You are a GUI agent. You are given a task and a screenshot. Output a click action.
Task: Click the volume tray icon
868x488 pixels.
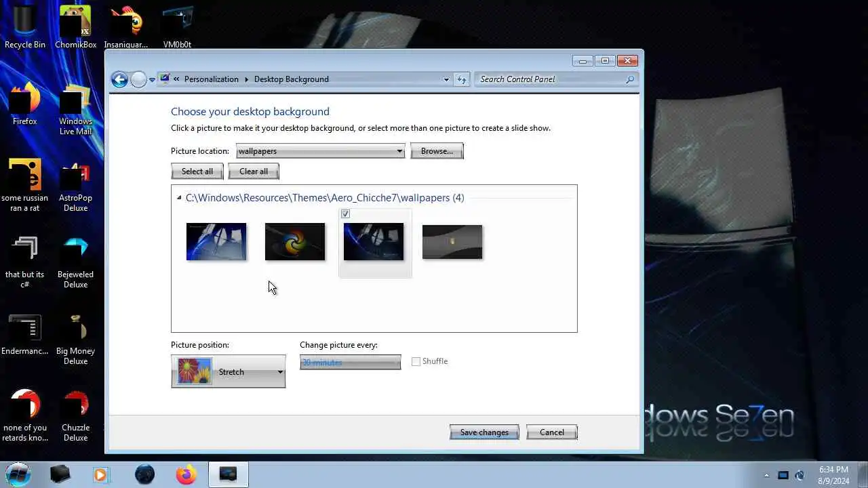pos(800,475)
